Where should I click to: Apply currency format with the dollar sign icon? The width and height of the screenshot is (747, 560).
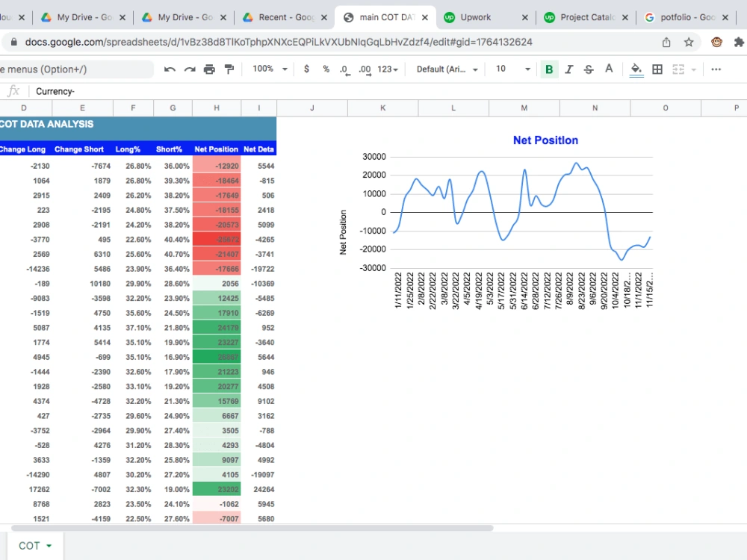tap(308, 69)
